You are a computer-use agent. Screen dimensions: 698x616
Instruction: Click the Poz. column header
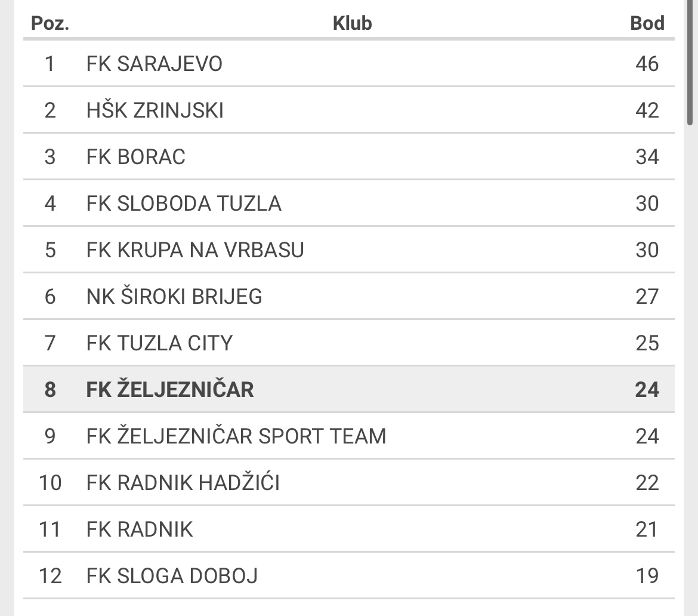tap(50, 23)
